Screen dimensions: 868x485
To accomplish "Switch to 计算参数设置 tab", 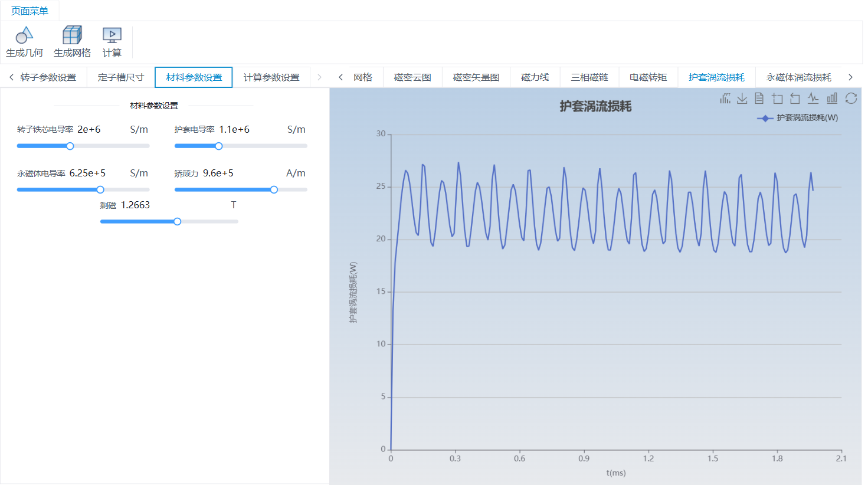I will coord(271,77).
